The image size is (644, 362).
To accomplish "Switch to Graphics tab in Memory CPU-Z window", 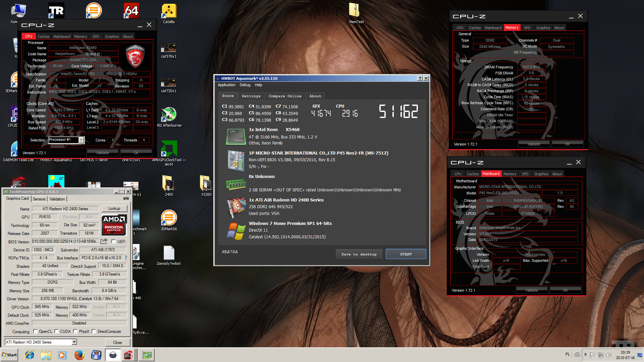I will click(x=543, y=28).
